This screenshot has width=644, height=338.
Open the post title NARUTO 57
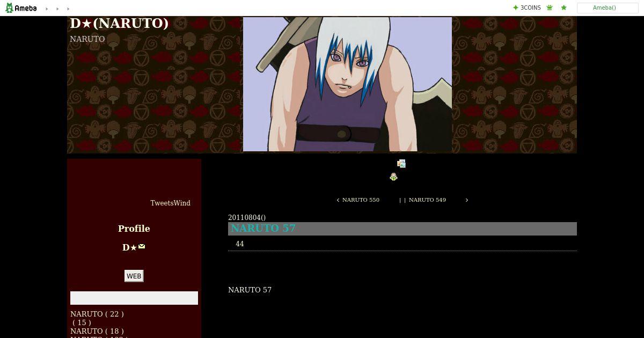[x=263, y=229]
